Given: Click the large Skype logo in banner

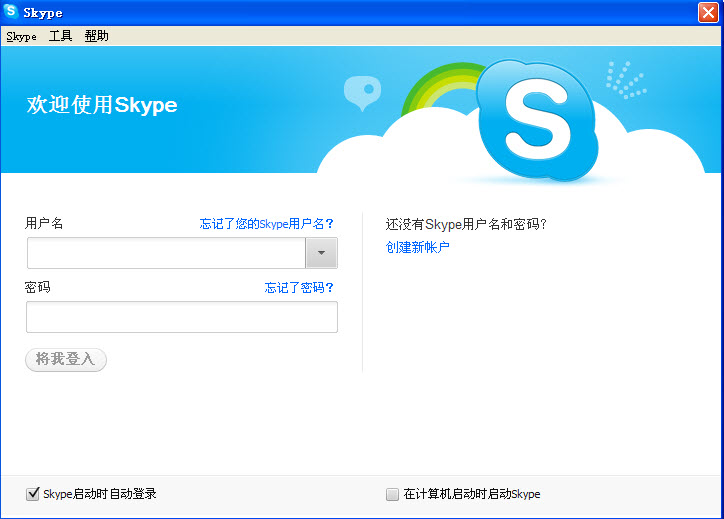Looking at the screenshot, I should 537,120.
